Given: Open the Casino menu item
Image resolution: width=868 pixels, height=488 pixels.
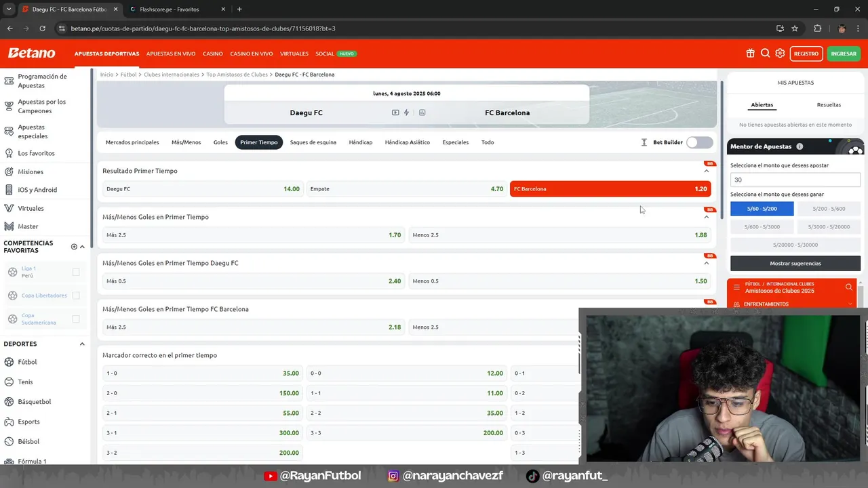Looking at the screenshot, I should 213,54.
